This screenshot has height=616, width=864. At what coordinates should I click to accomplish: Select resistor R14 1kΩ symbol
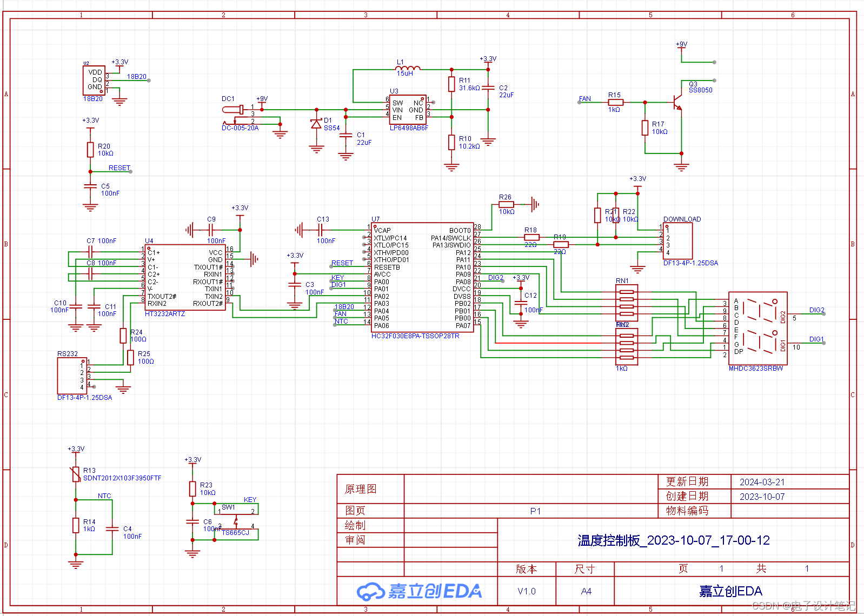point(76,525)
